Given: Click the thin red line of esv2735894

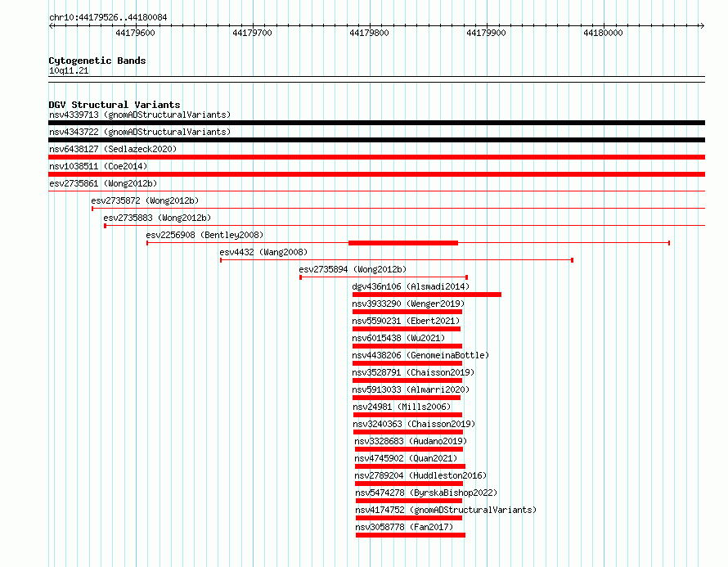Looking at the screenshot, I should click(x=384, y=277).
